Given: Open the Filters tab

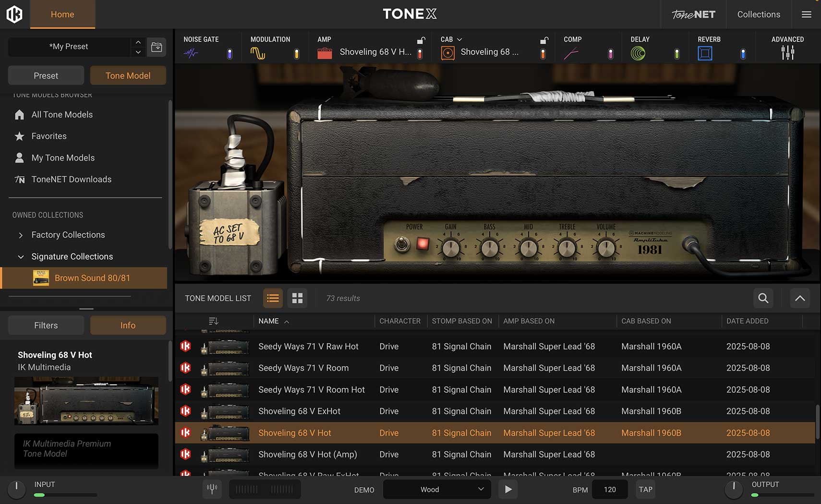Looking at the screenshot, I should click(46, 325).
